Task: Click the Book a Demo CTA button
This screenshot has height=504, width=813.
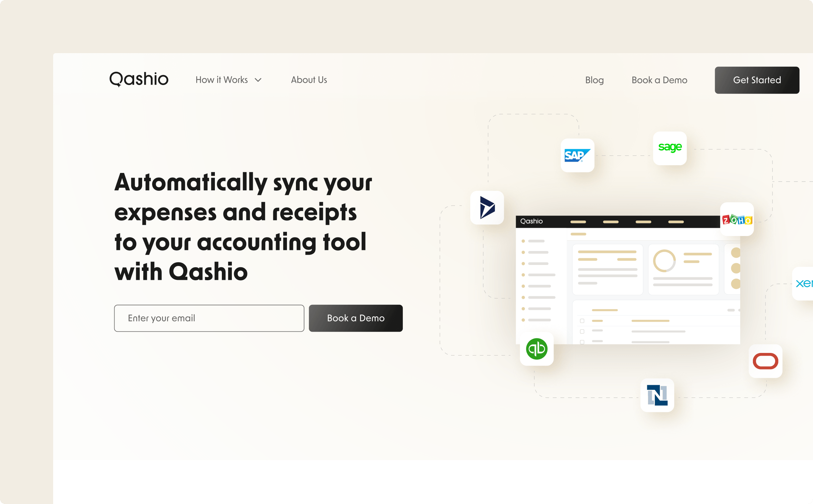Action: tap(357, 318)
